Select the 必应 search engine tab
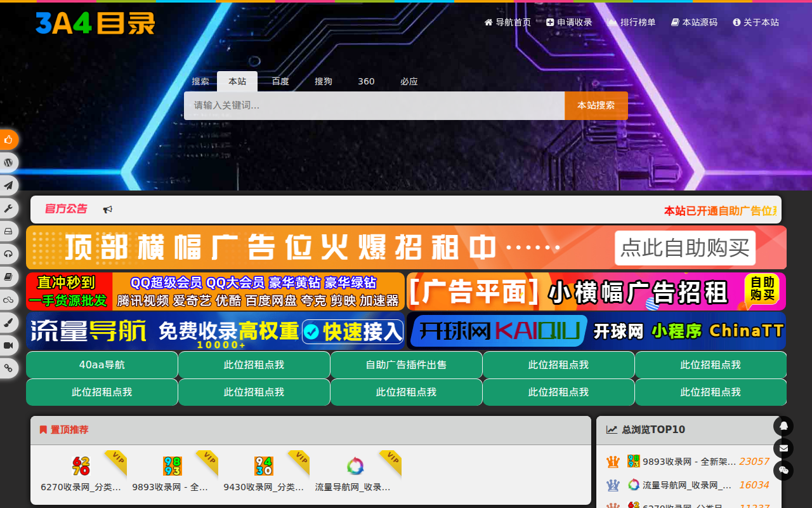 [x=409, y=81]
